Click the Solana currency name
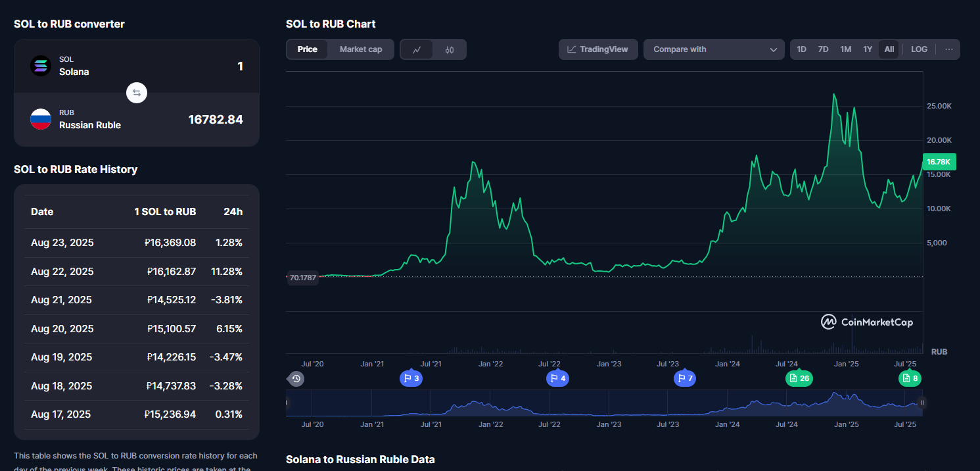The image size is (980, 471). [74, 72]
